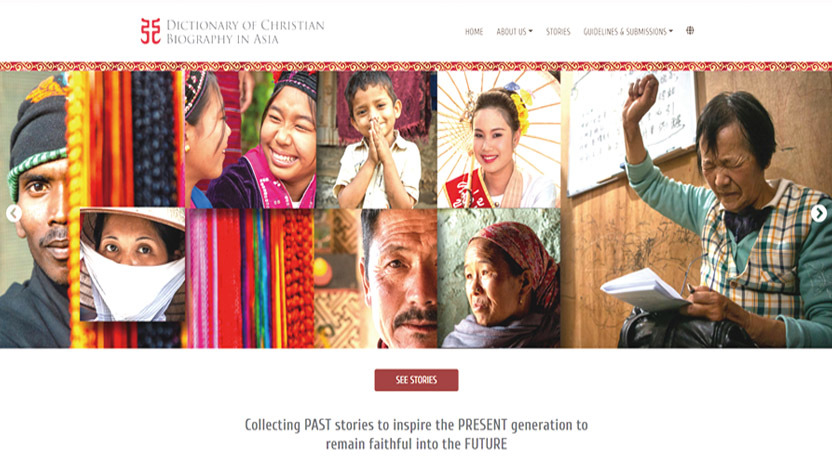Select photo of boy with folded hands
Image resolution: width=832 pixels, height=470 pixels.
click(376, 140)
